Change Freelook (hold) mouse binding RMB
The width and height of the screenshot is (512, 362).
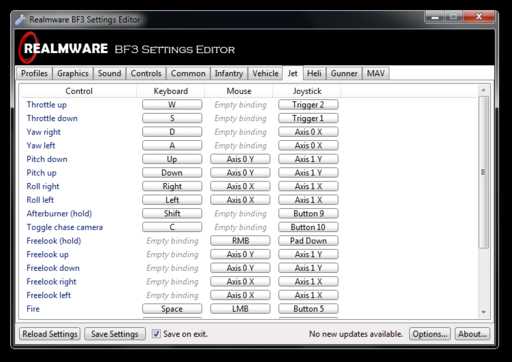pyautogui.click(x=240, y=241)
